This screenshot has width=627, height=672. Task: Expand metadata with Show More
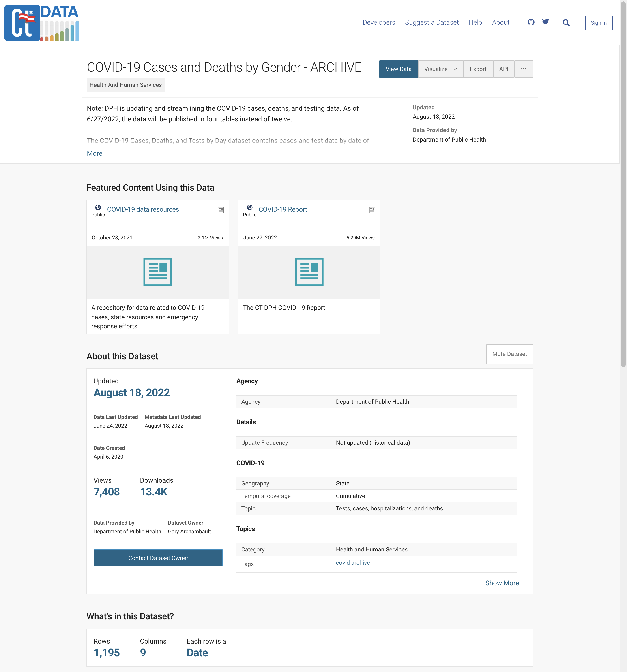pyautogui.click(x=502, y=583)
